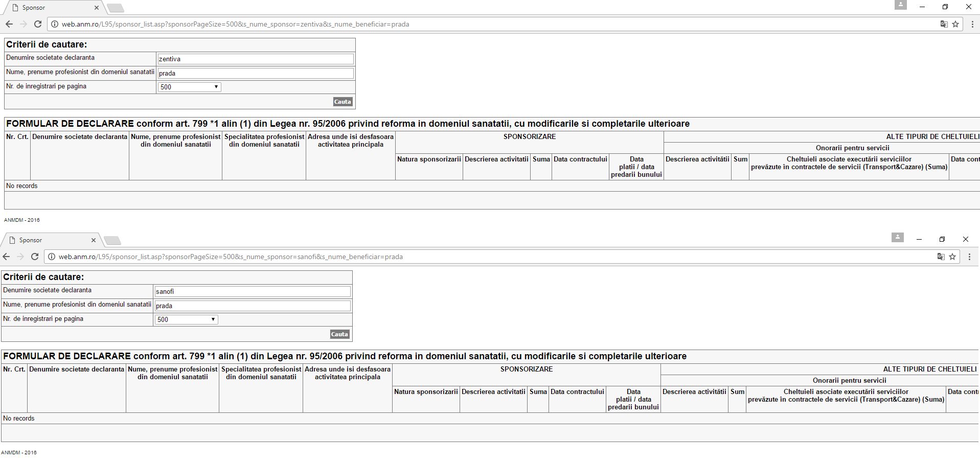
Task: Reload the sanofi search page
Action: pos(35,257)
